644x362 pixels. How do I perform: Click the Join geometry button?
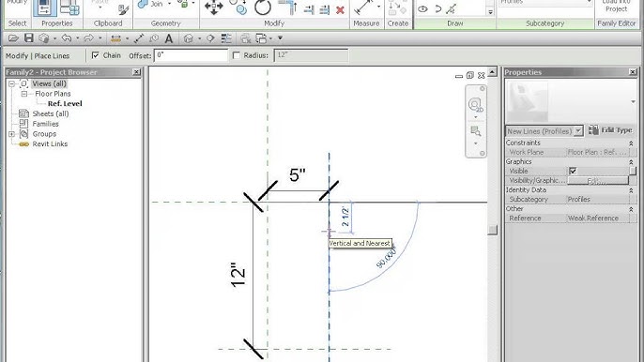[150, 4]
